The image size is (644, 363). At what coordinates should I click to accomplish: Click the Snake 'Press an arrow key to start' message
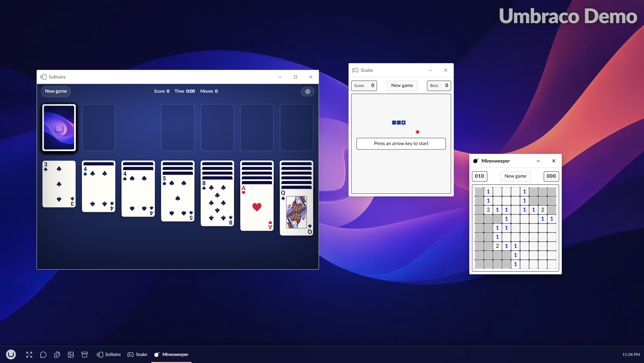pos(401,144)
